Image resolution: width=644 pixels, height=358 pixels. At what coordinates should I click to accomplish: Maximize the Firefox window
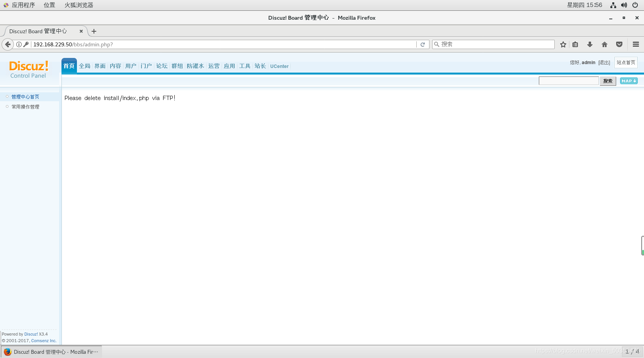624,18
